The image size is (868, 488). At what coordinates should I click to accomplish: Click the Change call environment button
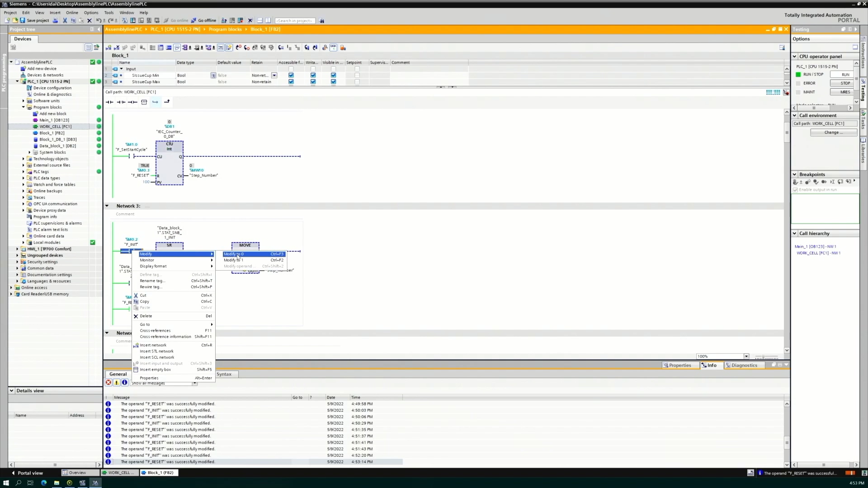[x=833, y=132]
